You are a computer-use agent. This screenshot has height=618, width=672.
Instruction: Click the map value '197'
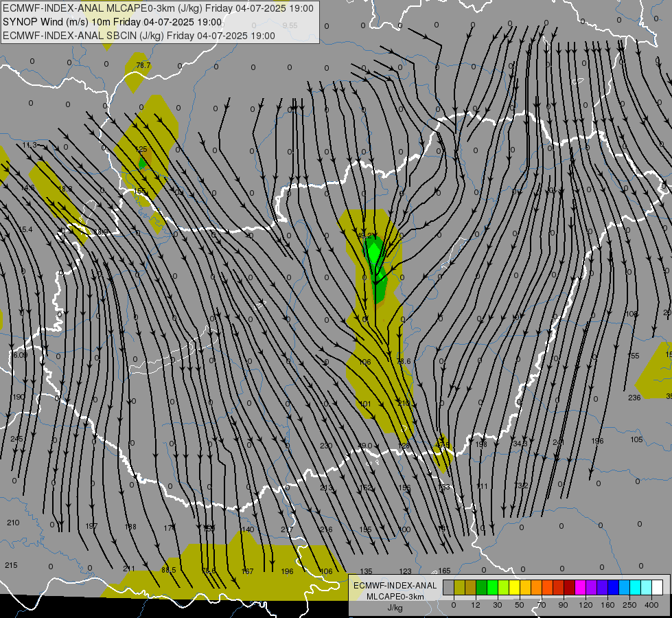pos(91,526)
